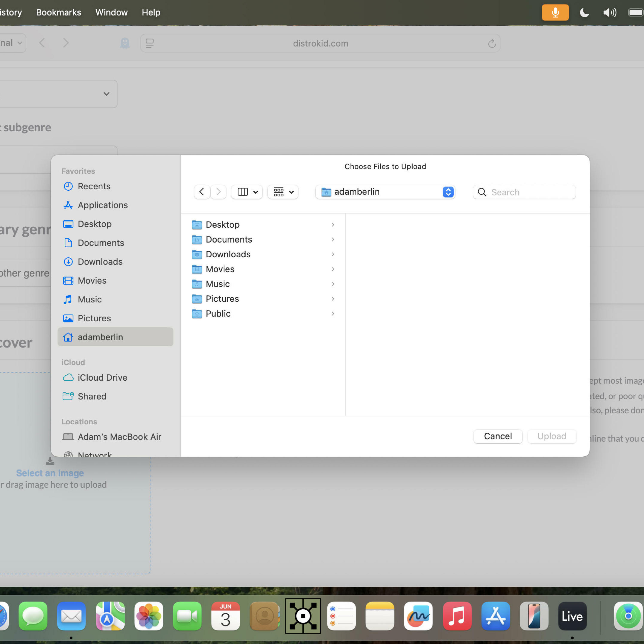Open Notes from the Dock
Screen dimensions: 644x644
click(x=380, y=616)
